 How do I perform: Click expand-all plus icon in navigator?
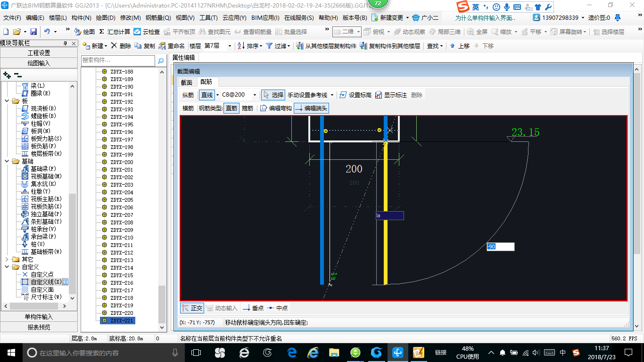pyautogui.click(x=7, y=74)
